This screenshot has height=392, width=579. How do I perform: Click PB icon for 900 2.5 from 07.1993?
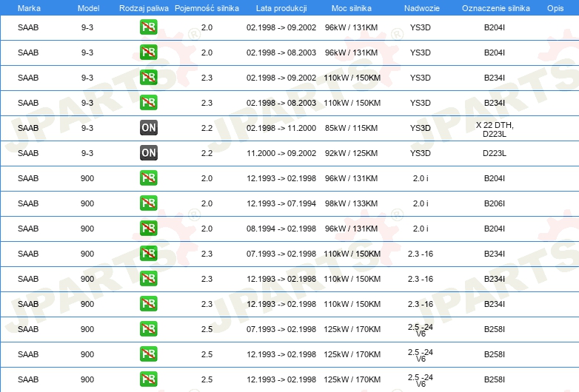149,329
